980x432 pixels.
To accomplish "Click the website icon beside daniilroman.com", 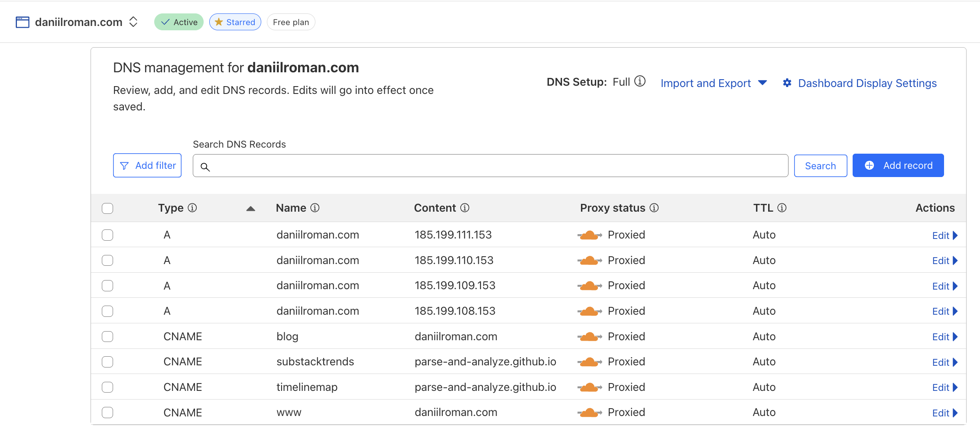I will pyautogui.click(x=23, y=22).
